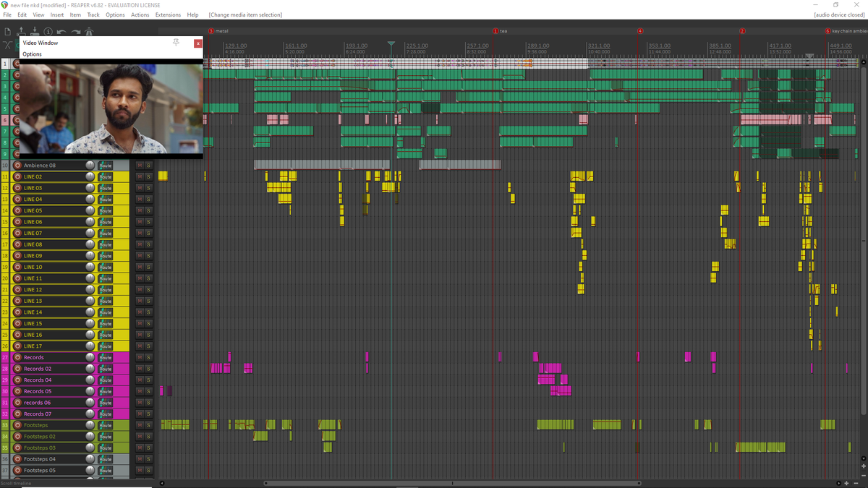The height and width of the screenshot is (488, 868).
Task: Mute the Footsteps 03 track
Action: pos(139,448)
